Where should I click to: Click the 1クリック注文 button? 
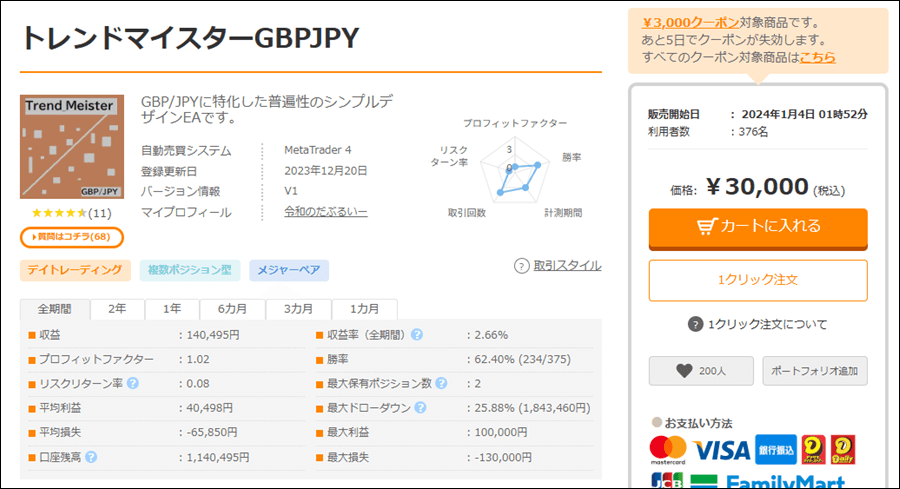758,280
